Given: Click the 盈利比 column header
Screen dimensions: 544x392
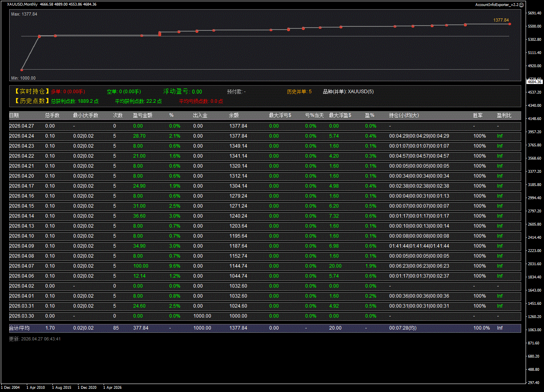Looking at the screenshot, I should tap(504, 116).
